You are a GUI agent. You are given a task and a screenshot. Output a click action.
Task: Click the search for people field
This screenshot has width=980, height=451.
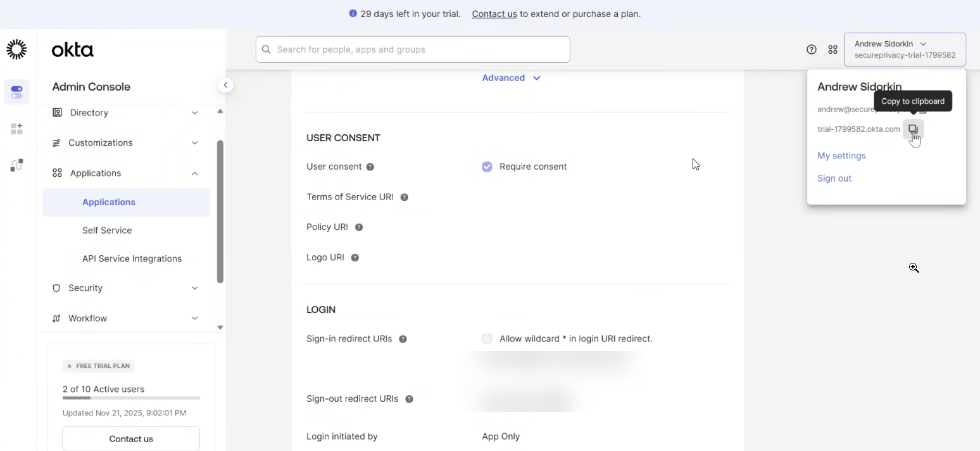coord(412,49)
